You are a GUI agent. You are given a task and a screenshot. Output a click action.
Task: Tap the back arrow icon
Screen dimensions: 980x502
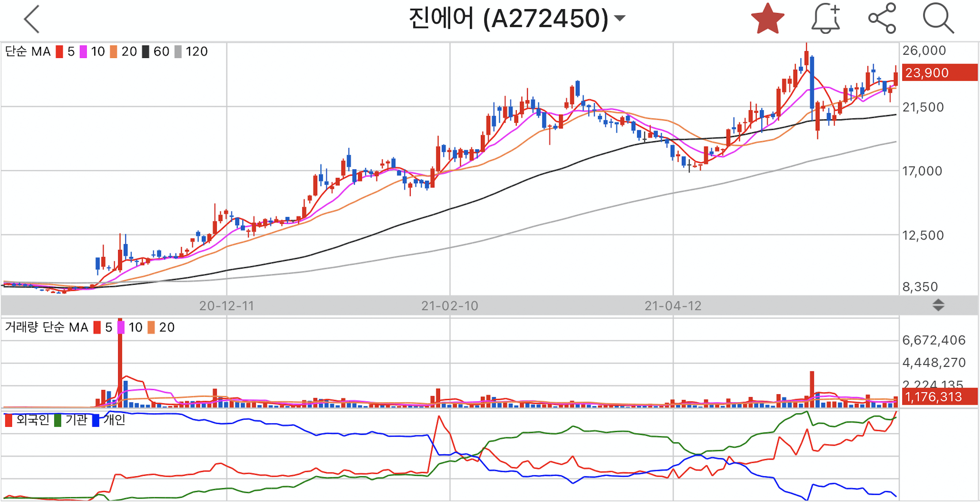pos(32,19)
